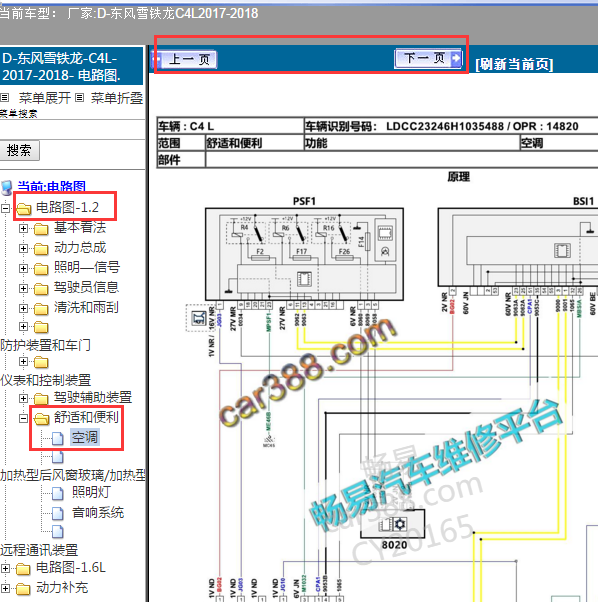Viewport: 598px width, 602px height.
Task: Expand the 清洗和雨刮 folder
Action: pos(23,308)
